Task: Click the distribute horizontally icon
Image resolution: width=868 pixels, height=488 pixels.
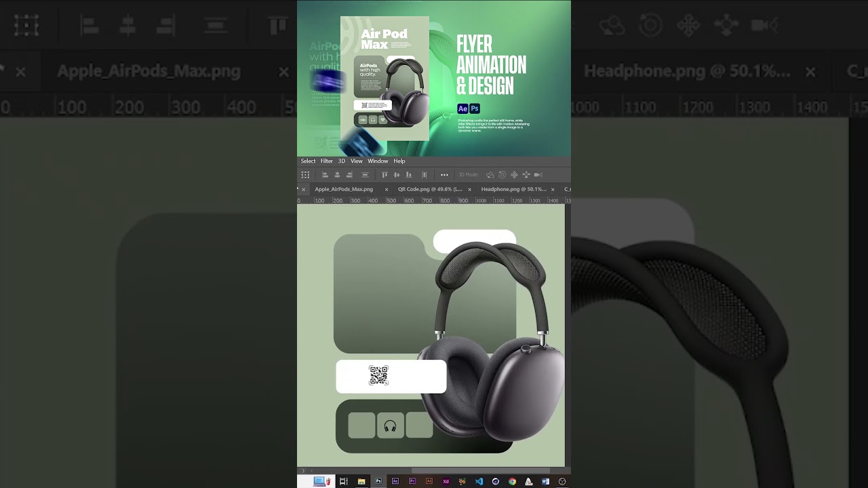Action: tap(425, 175)
